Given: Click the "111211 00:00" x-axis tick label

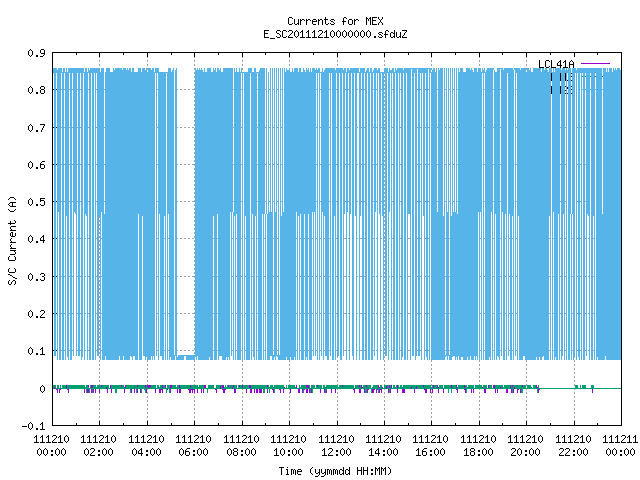Looking at the screenshot, I should 620,446.
